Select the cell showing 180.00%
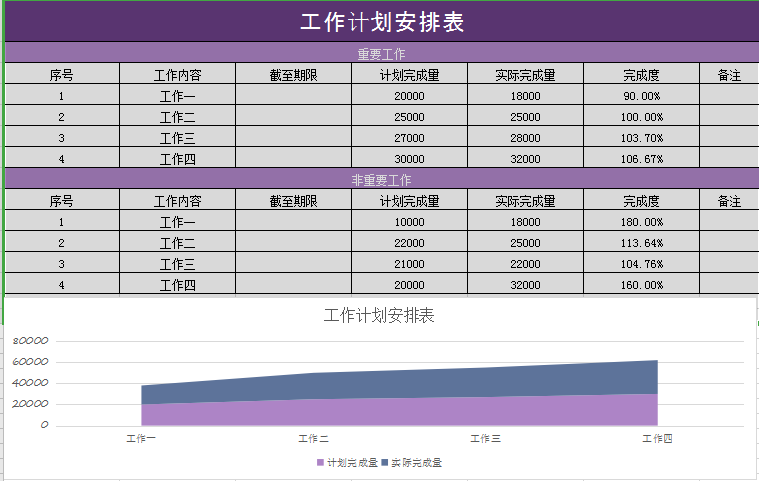Image resolution: width=759 pixels, height=481 pixels. click(641, 222)
